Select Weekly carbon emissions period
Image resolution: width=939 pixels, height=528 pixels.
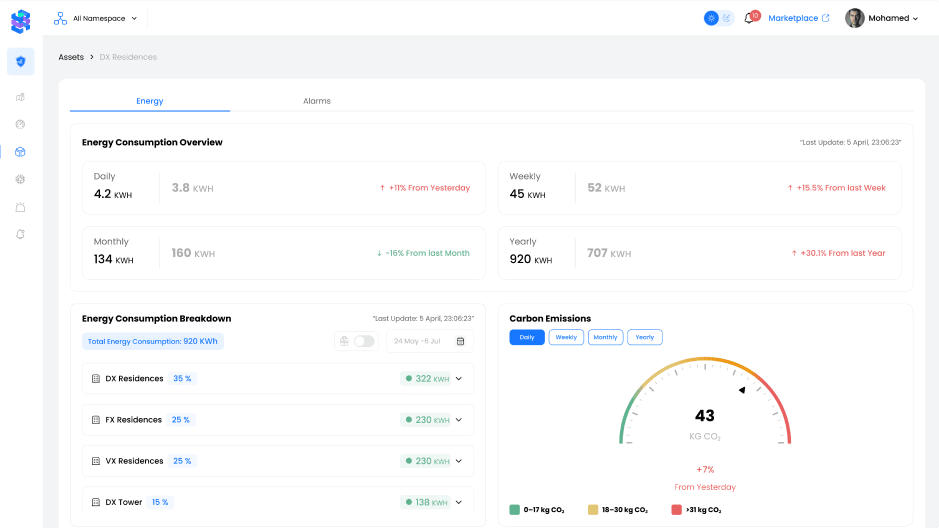click(566, 337)
